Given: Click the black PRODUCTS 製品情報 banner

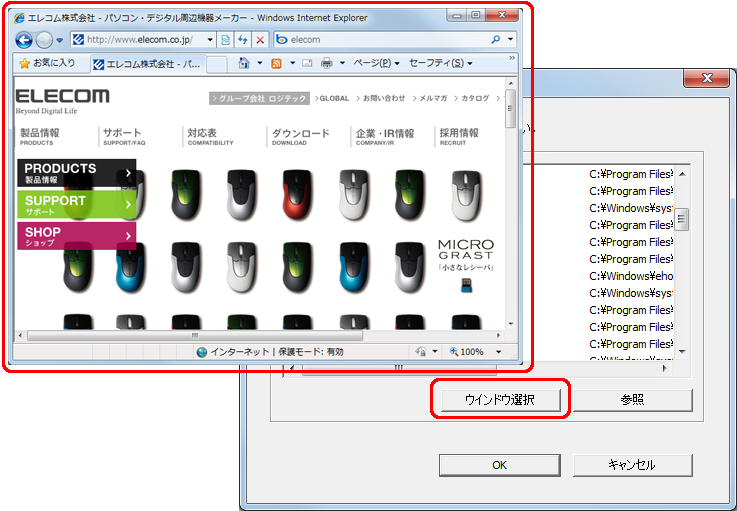Looking at the screenshot, I should [77, 173].
